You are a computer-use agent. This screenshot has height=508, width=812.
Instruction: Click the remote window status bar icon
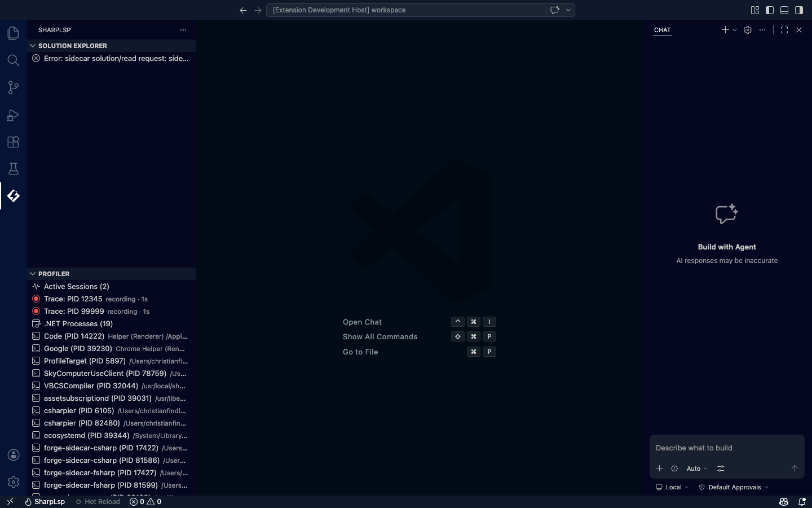tap(10, 501)
